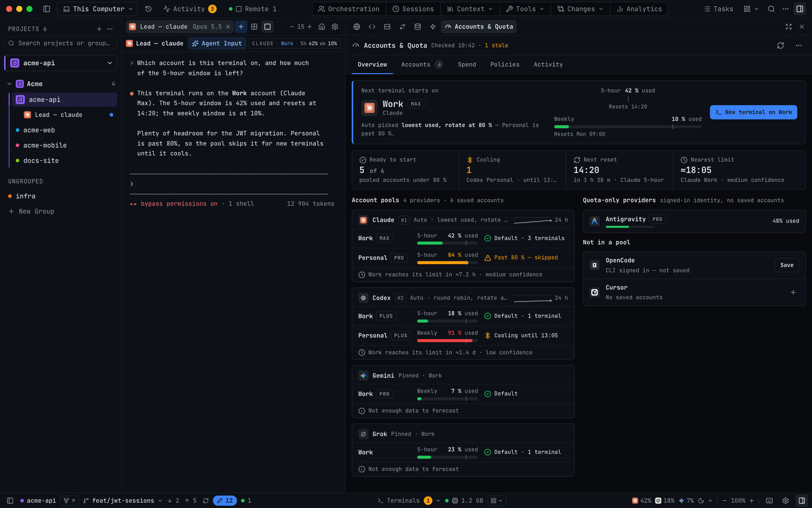Open the database cylinder panel icon

pyautogui.click(x=418, y=27)
